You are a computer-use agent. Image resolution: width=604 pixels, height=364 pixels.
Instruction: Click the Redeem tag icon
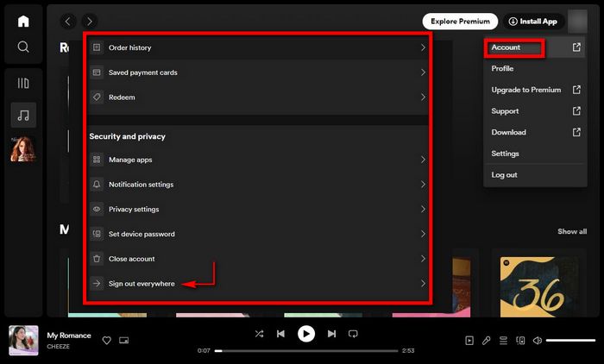tap(97, 97)
